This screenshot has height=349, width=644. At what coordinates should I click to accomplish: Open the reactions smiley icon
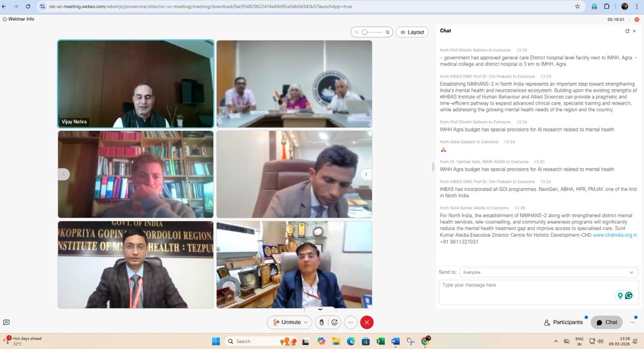[335, 322]
